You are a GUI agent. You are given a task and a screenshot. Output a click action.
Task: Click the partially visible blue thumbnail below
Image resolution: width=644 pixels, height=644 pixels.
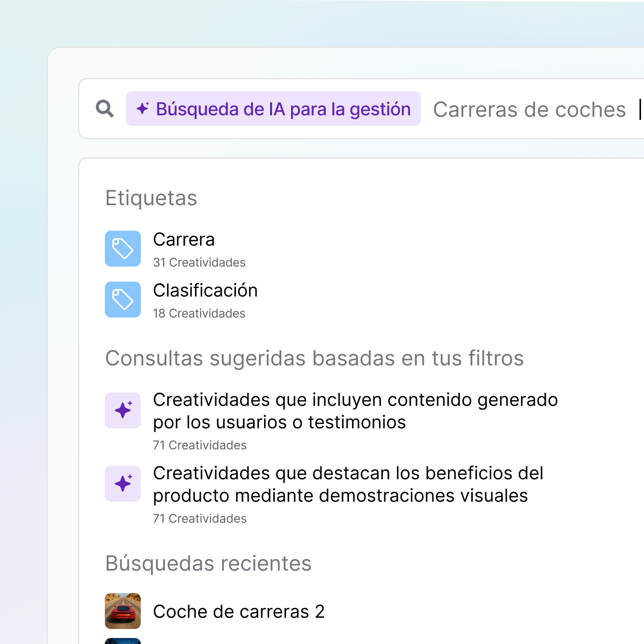[x=122, y=642]
